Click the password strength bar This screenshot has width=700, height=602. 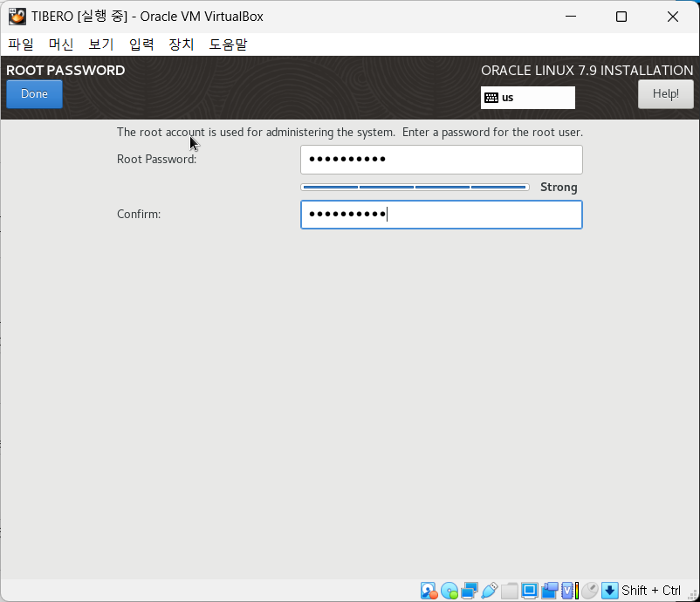[x=415, y=187]
